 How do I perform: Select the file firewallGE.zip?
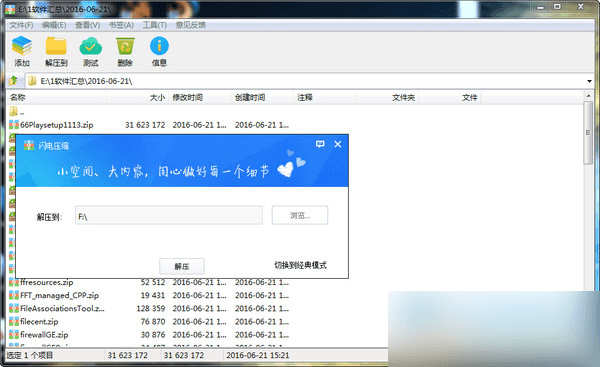point(44,334)
